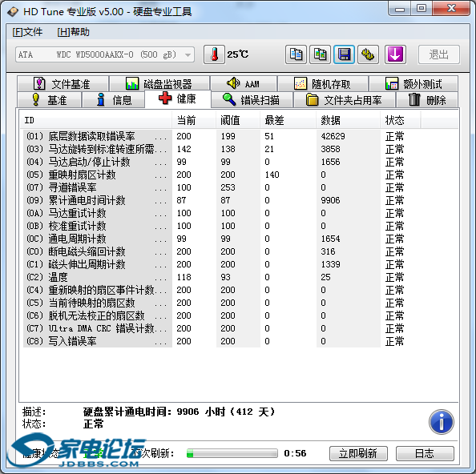Click the thermometer temperature icon

(x=214, y=54)
